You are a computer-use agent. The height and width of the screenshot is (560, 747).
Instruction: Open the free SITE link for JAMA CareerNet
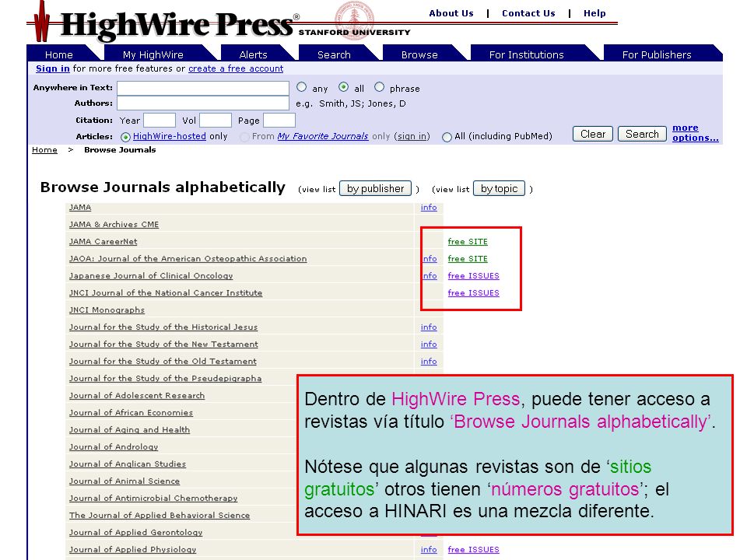(x=468, y=241)
